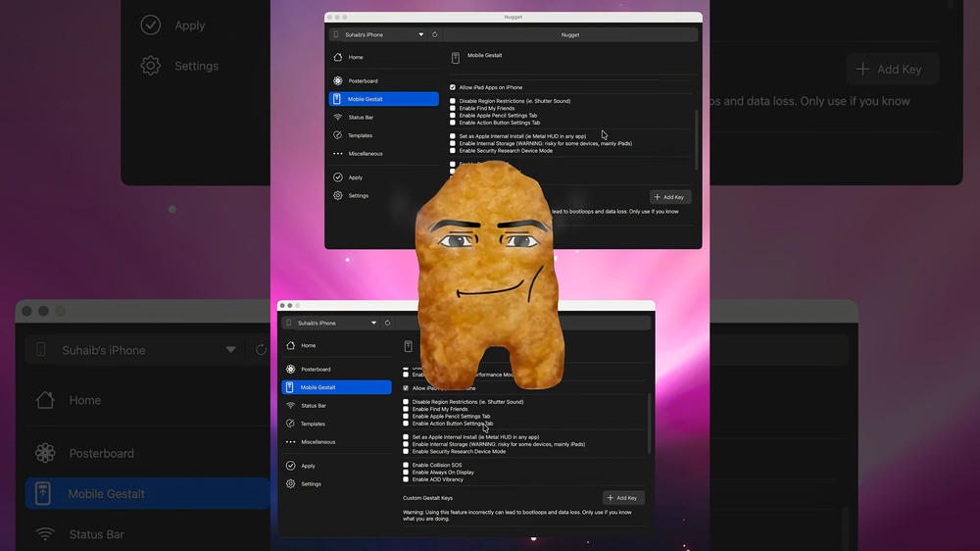
Task: Select Templates icon in top Nugget window
Action: point(338,135)
